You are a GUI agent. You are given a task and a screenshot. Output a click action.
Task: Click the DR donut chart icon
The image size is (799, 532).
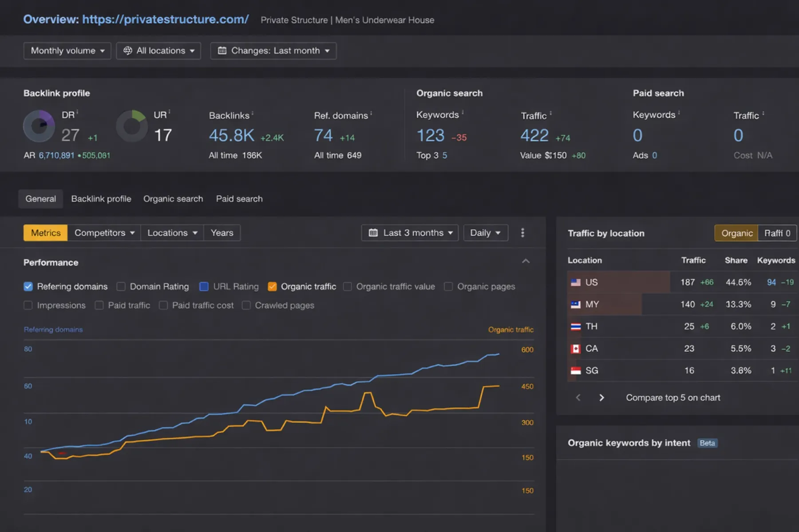[x=39, y=126]
